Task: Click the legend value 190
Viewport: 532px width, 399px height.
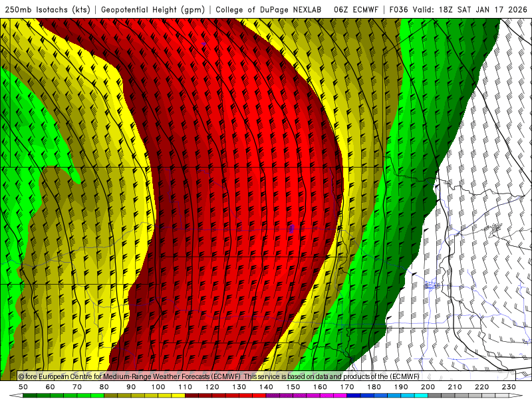Action: [401, 387]
